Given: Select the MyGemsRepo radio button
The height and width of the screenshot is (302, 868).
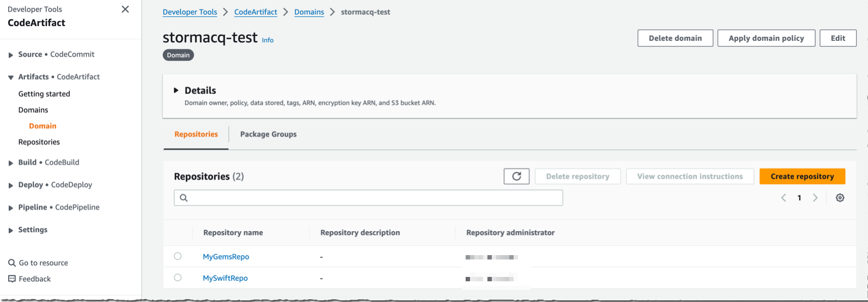Looking at the screenshot, I should (178, 256).
